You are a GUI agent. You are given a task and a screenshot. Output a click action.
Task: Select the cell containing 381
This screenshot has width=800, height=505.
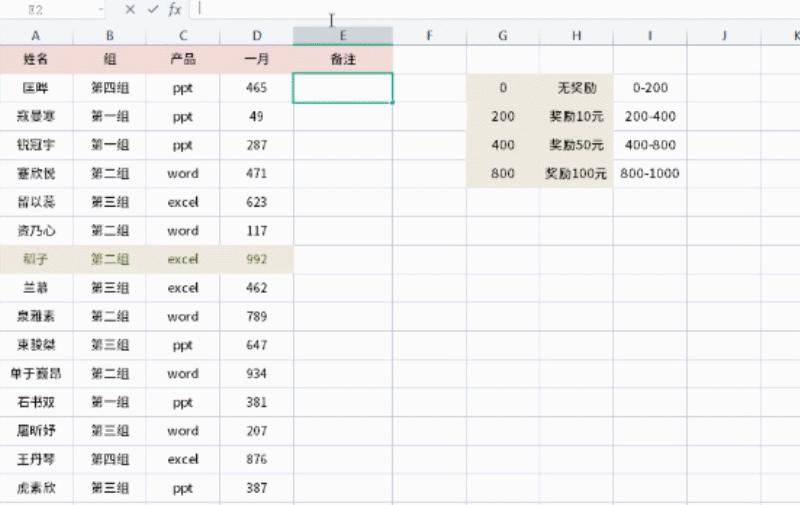click(x=257, y=402)
